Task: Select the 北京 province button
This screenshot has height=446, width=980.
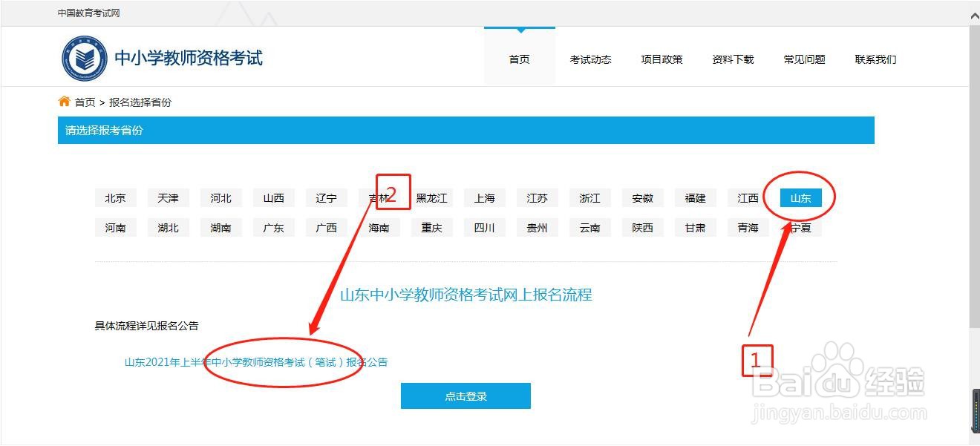Action: click(115, 197)
